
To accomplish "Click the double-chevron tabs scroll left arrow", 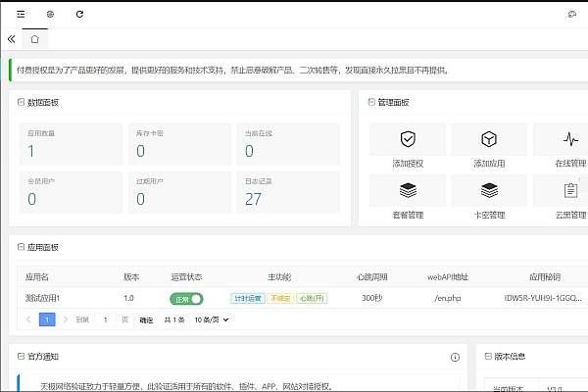I will coord(12,39).
